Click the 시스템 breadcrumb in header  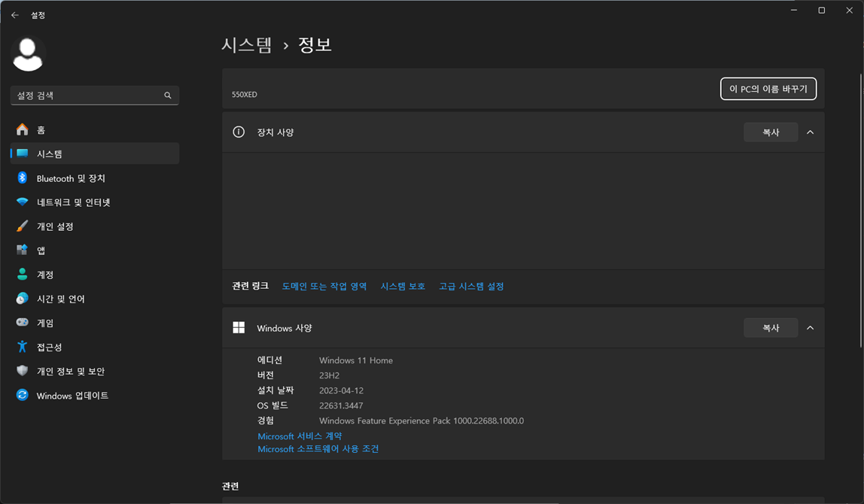pos(246,44)
